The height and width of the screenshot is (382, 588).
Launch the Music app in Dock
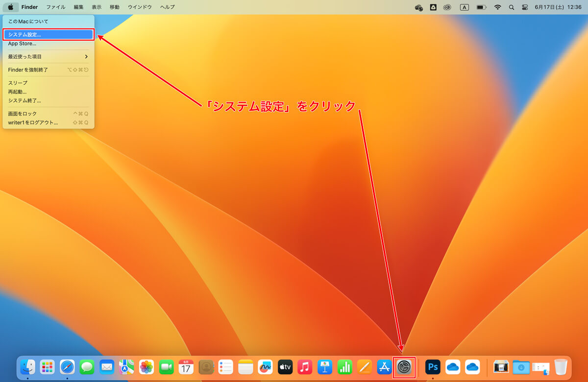click(x=305, y=367)
